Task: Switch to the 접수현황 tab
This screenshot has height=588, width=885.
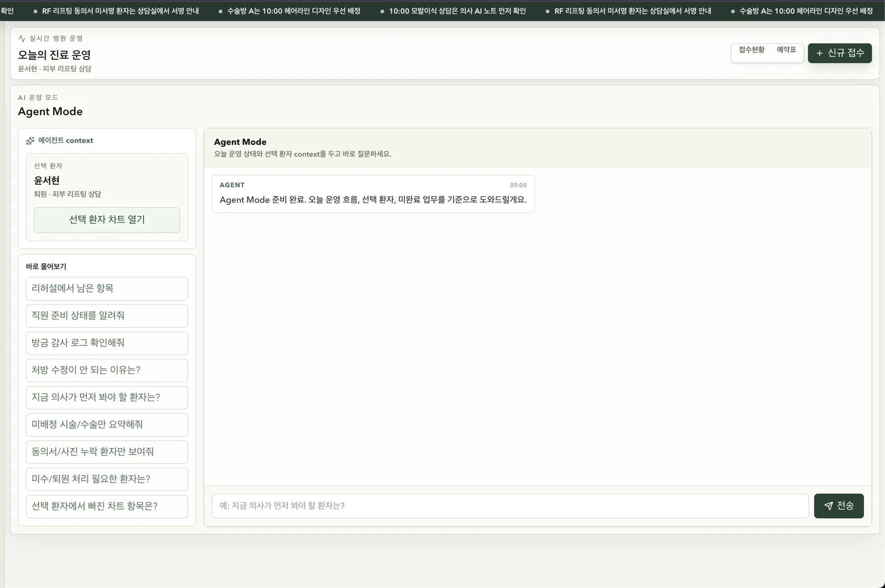Action: click(x=751, y=50)
